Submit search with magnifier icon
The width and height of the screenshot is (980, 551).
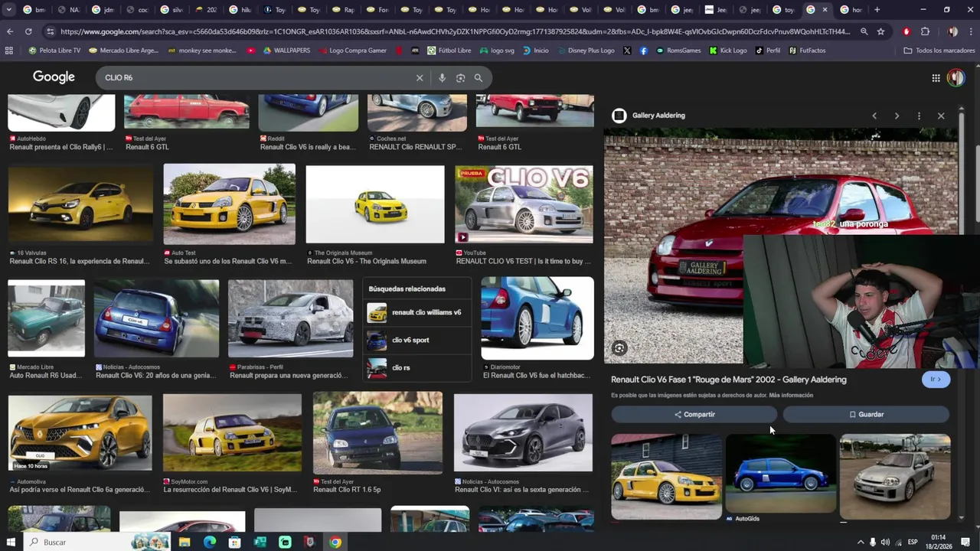[x=479, y=77]
